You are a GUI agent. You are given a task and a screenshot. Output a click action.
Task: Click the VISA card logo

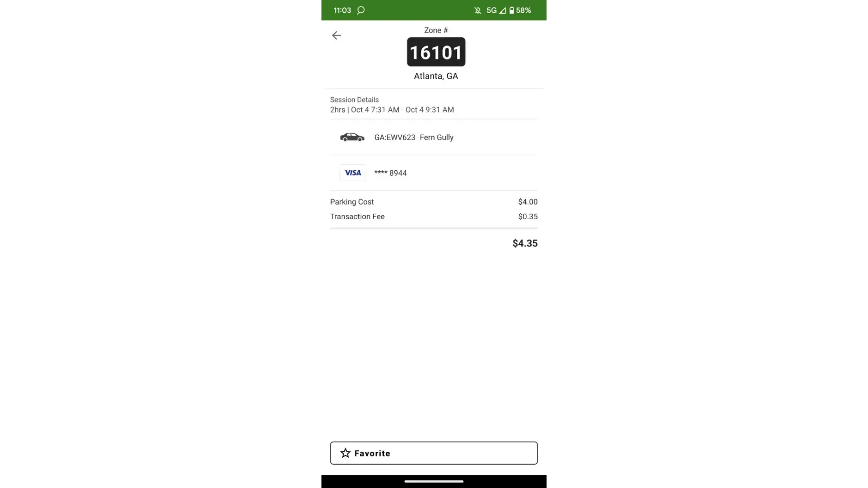coord(352,173)
